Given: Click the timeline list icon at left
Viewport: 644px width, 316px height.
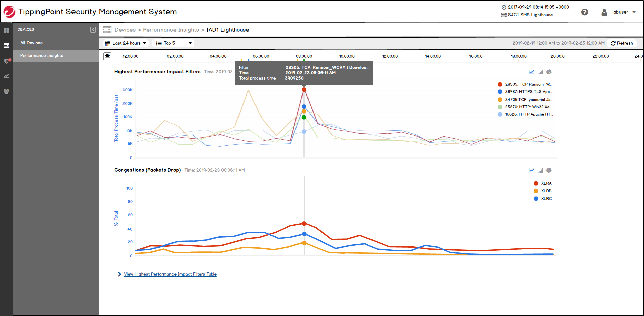Looking at the screenshot, I should pos(107,56).
